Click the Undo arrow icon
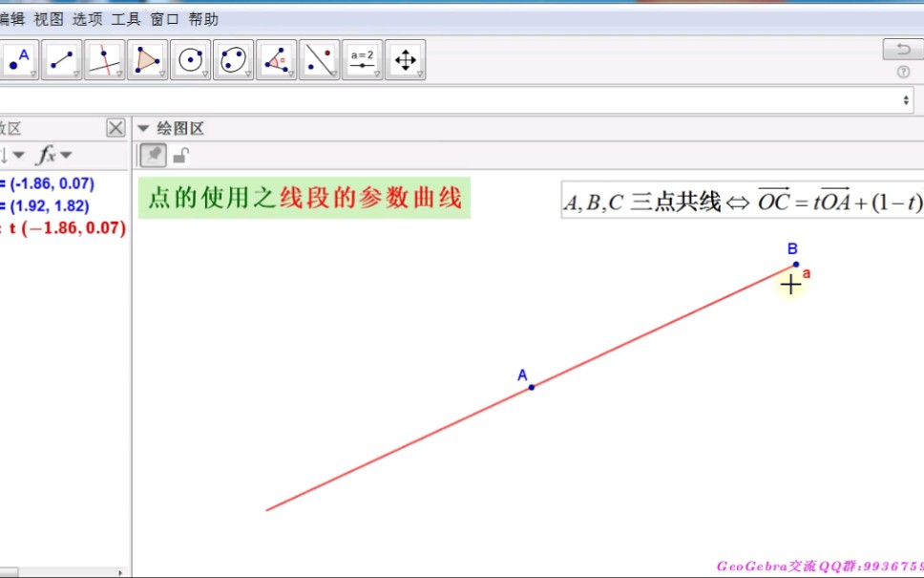 coord(902,48)
